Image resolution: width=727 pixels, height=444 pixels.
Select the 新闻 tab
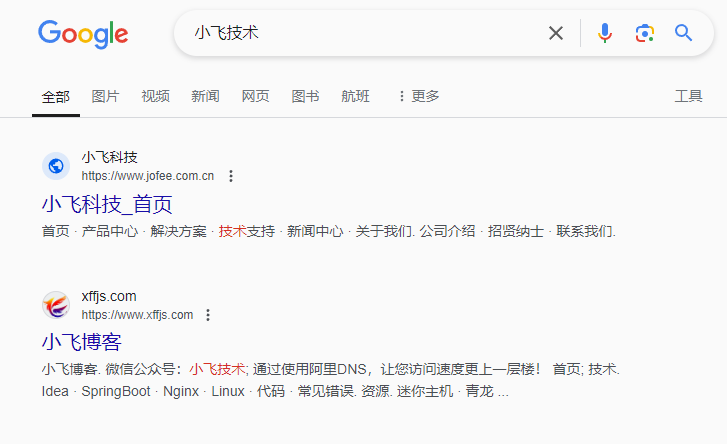pyautogui.click(x=205, y=96)
